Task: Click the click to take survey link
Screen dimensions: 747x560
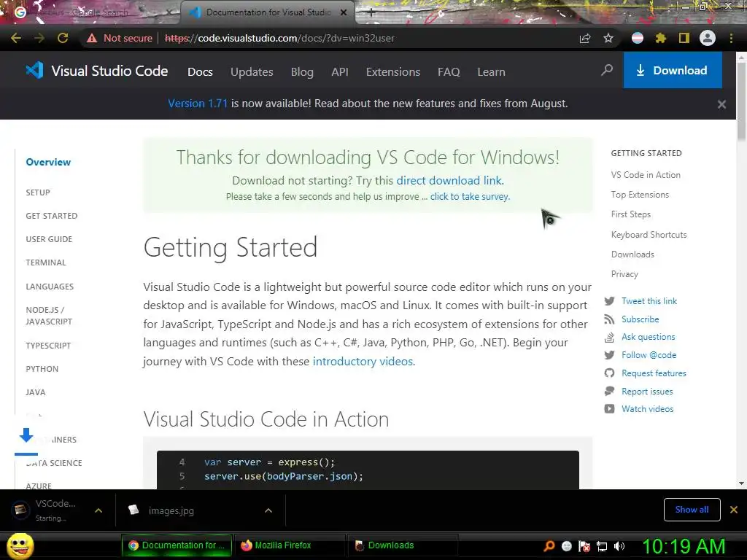Action: point(471,197)
